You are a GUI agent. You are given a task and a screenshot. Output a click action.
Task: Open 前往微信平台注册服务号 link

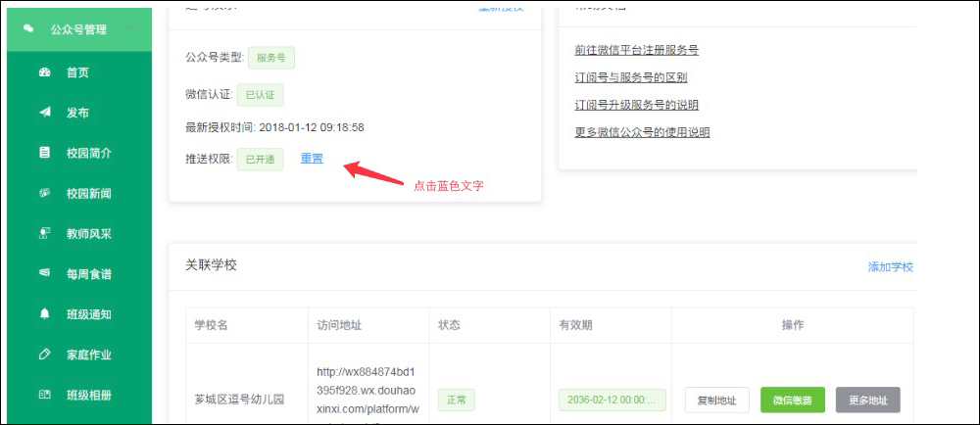tap(636, 50)
